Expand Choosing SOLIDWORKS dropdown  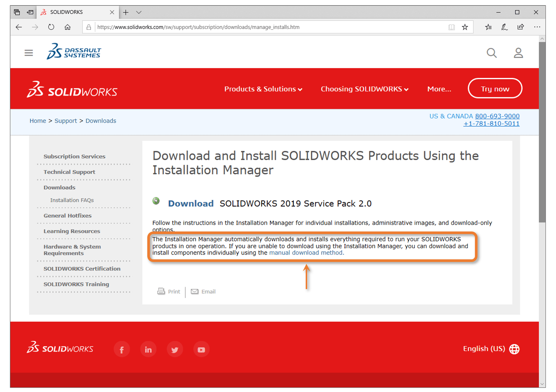coord(365,89)
